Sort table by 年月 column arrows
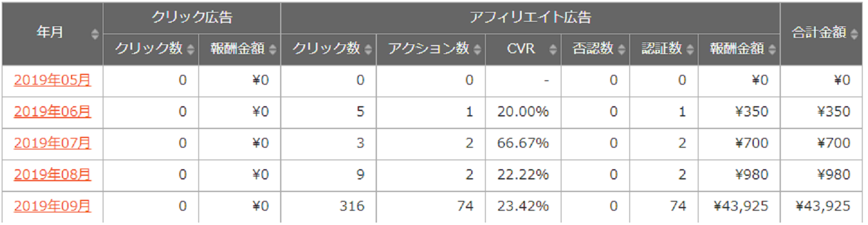The height and width of the screenshot is (225, 868). pos(95,34)
